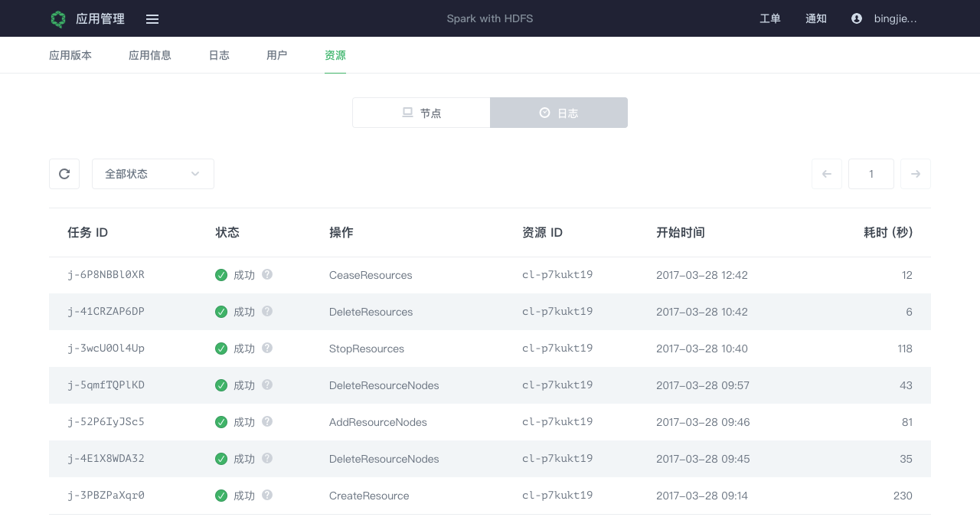This screenshot has width=980, height=527.
Task: Go to next page arrow
Action: coord(916,174)
